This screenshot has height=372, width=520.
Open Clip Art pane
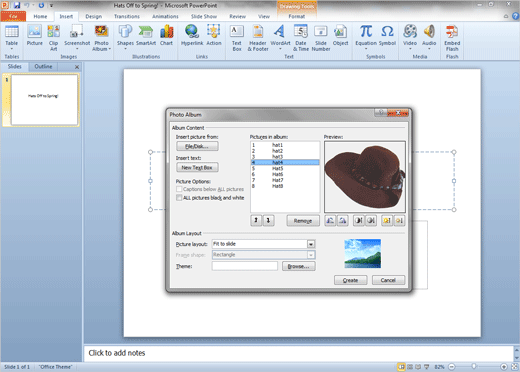53,38
